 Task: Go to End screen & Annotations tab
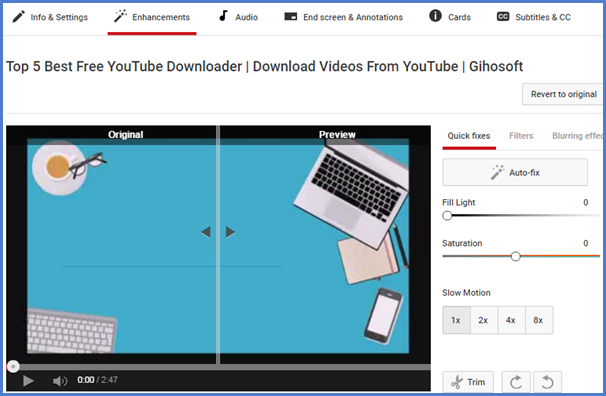(344, 17)
